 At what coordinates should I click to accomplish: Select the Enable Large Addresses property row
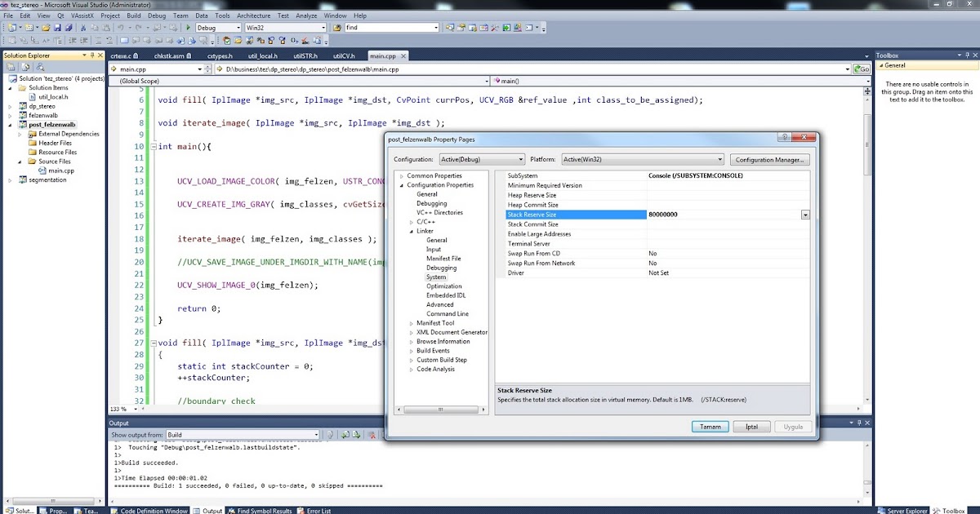653,234
